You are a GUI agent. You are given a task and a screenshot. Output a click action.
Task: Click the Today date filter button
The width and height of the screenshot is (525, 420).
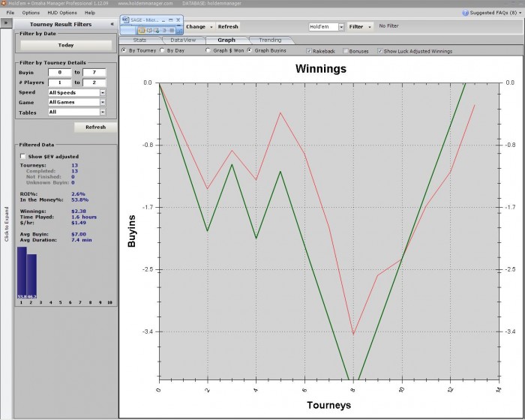coord(66,45)
